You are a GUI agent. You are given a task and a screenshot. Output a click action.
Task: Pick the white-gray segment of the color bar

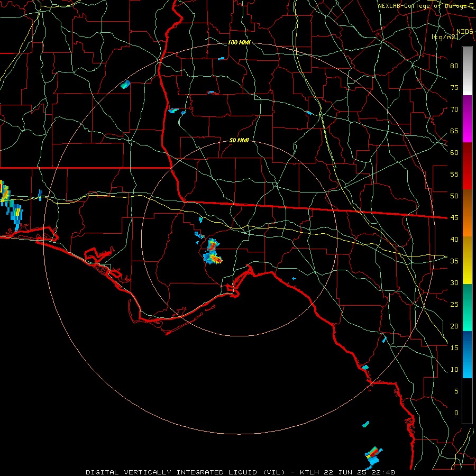(x=467, y=71)
